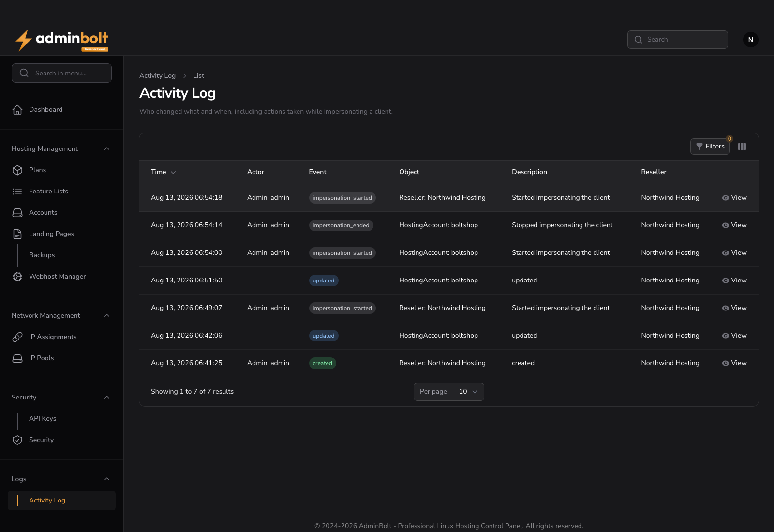Click 'Stopped impersonating the client' description
This screenshot has width=774, height=532.
pos(562,225)
